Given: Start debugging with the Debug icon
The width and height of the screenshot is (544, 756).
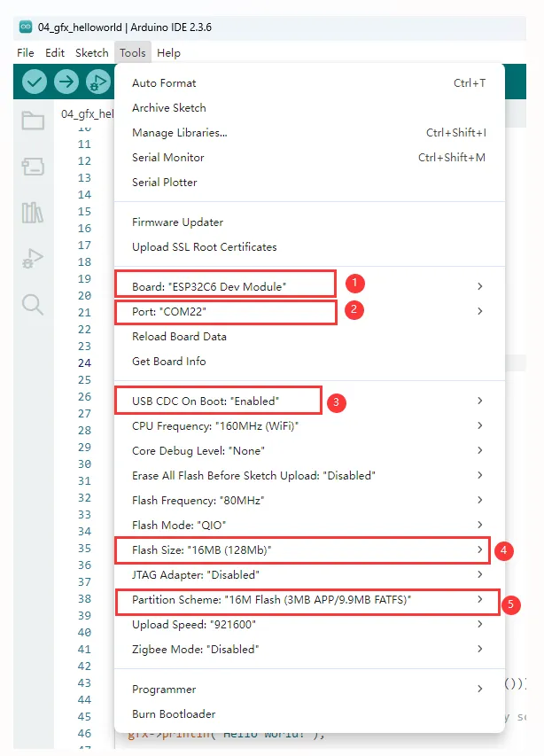Looking at the screenshot, I should click(x=98, y=82).
